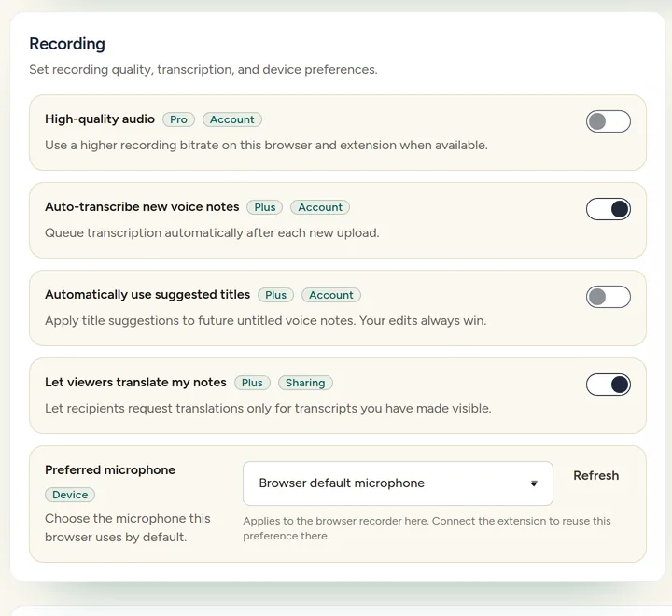
Task: Open the Preferred microphone dropdown
Action: point(398,483)
